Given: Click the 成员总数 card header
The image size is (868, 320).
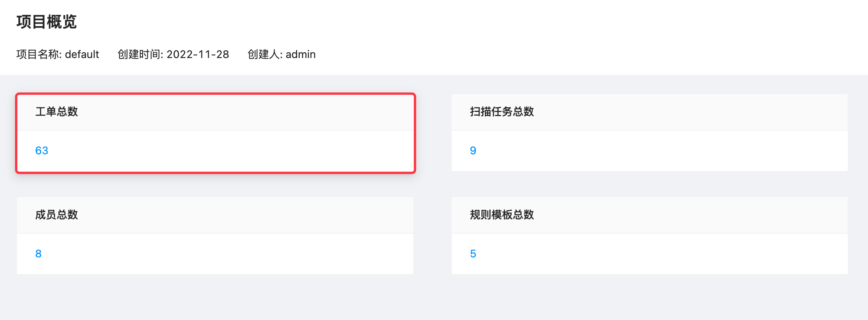Looking at the screenshot, I should [x=57, y=215].
